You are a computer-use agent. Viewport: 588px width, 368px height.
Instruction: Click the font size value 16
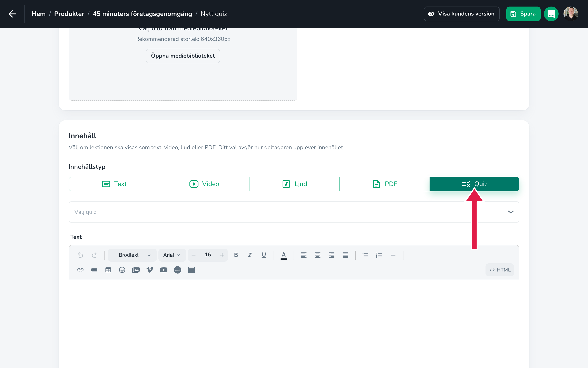tap(208, 255)
